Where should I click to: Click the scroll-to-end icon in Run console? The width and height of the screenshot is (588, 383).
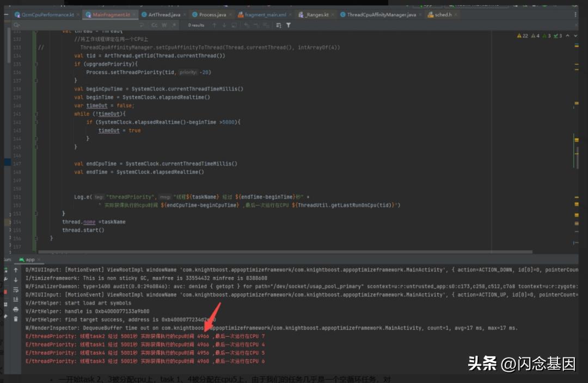point(16,300)
